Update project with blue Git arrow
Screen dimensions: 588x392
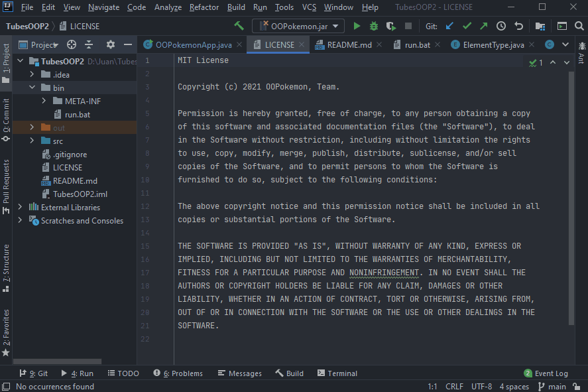(449, 26)
